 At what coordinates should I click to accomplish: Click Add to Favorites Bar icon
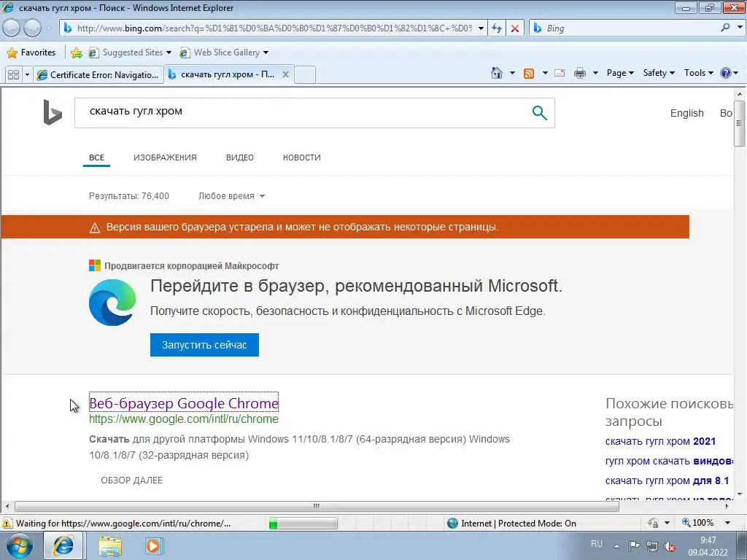pyautogui.click(x=76, y=52)
